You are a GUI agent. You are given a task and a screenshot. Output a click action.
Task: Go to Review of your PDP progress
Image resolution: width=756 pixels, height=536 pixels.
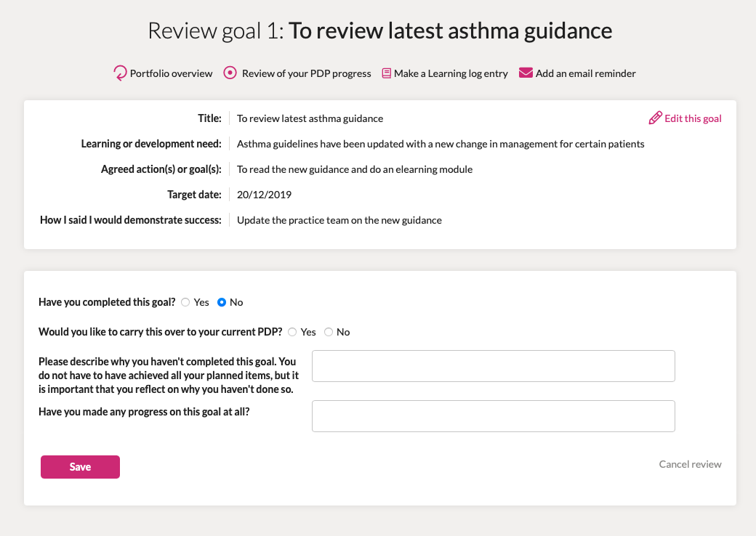point(307,73)
